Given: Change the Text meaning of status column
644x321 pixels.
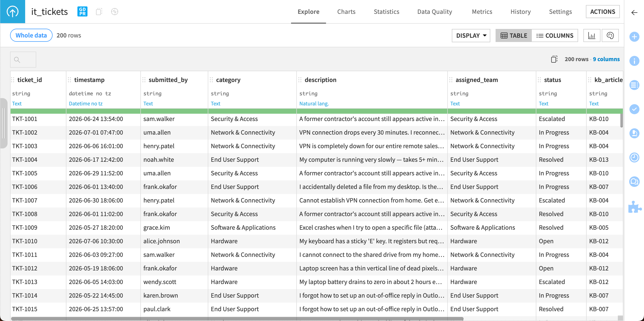Looking at the screenshot, I should tap(544, 103).
